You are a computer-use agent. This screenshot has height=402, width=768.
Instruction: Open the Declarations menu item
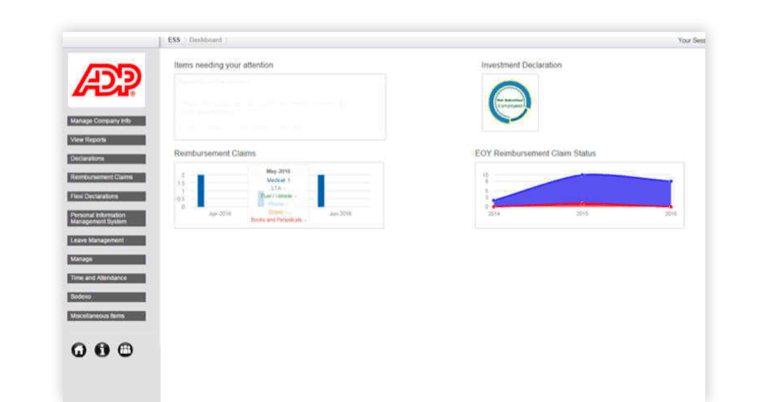(106, 159)
